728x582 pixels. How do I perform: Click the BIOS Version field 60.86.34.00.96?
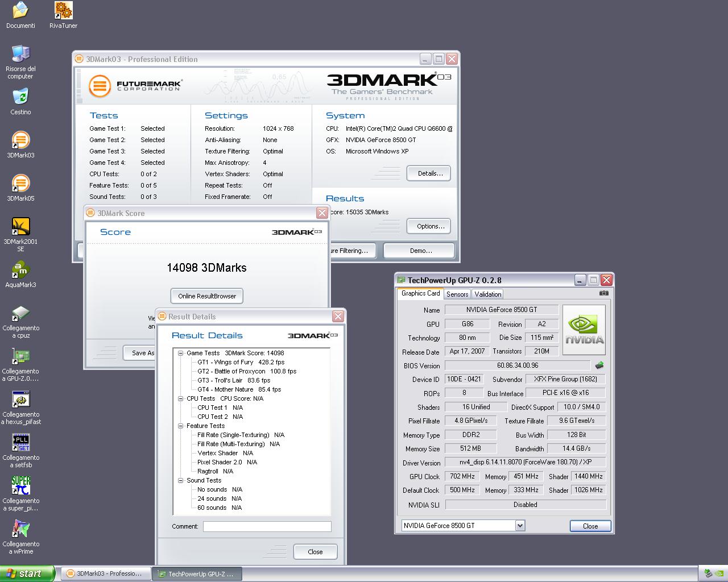pyautogui.click(x=518, y=365)
